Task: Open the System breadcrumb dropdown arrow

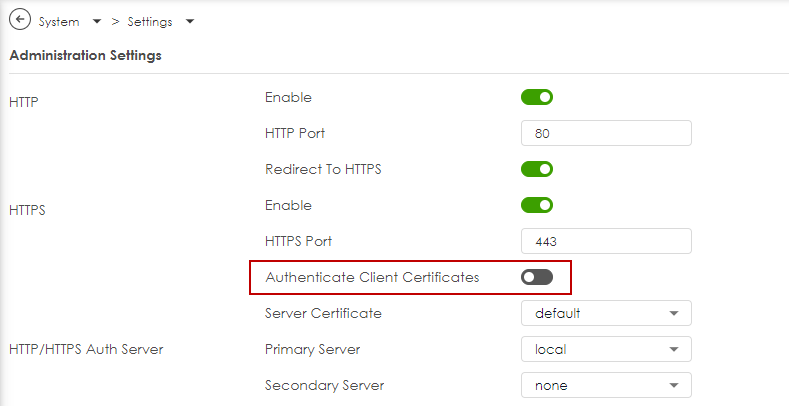Action: coord(97,22)
